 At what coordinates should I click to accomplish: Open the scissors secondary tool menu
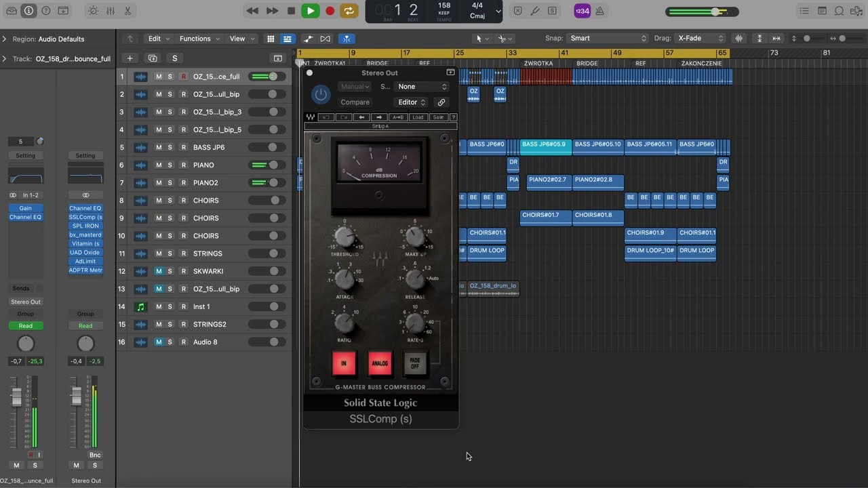pos(505,39)
